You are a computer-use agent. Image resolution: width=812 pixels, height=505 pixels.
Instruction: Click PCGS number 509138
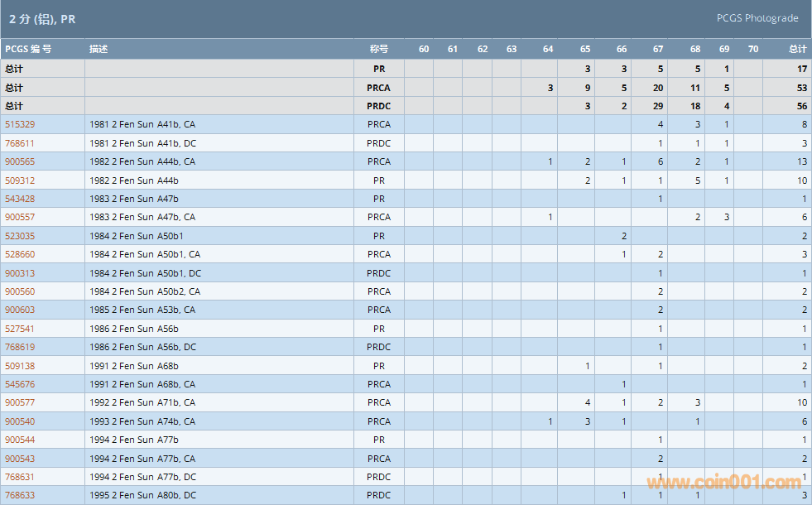click(20, 366)
